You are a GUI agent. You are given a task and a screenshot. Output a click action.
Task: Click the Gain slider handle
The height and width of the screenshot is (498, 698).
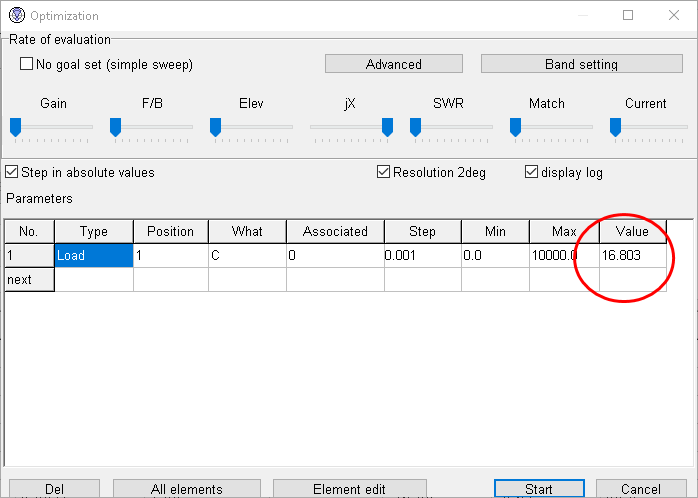[15, 127]
